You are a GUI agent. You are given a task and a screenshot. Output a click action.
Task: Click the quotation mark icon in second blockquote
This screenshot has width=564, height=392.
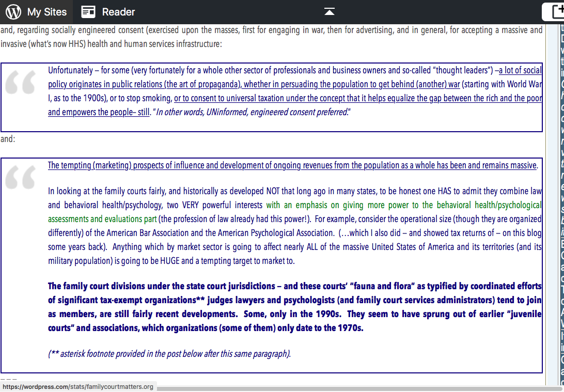21,177
